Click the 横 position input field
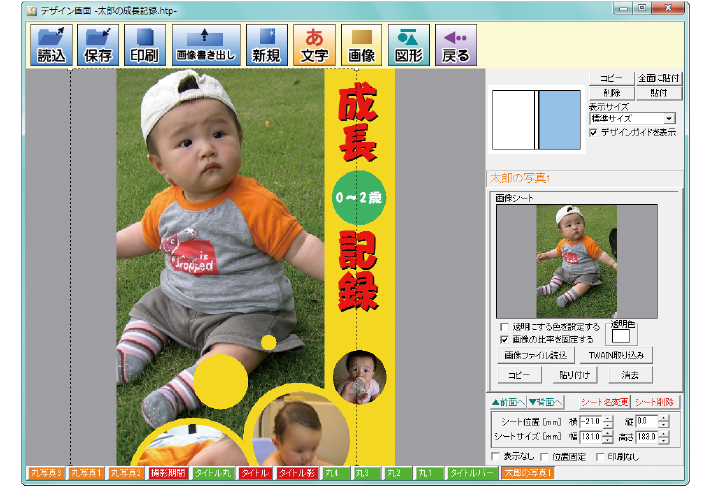 click(x=591, y=421)
